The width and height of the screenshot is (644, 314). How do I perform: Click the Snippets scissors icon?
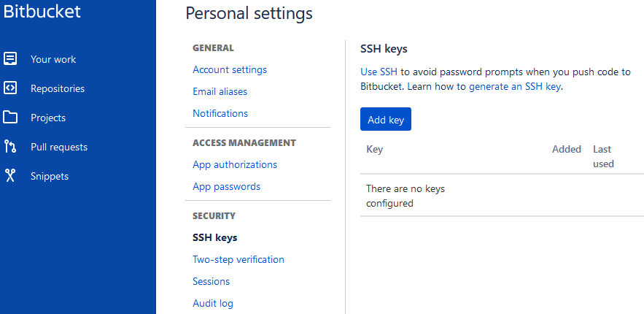[x=10, y=176]
